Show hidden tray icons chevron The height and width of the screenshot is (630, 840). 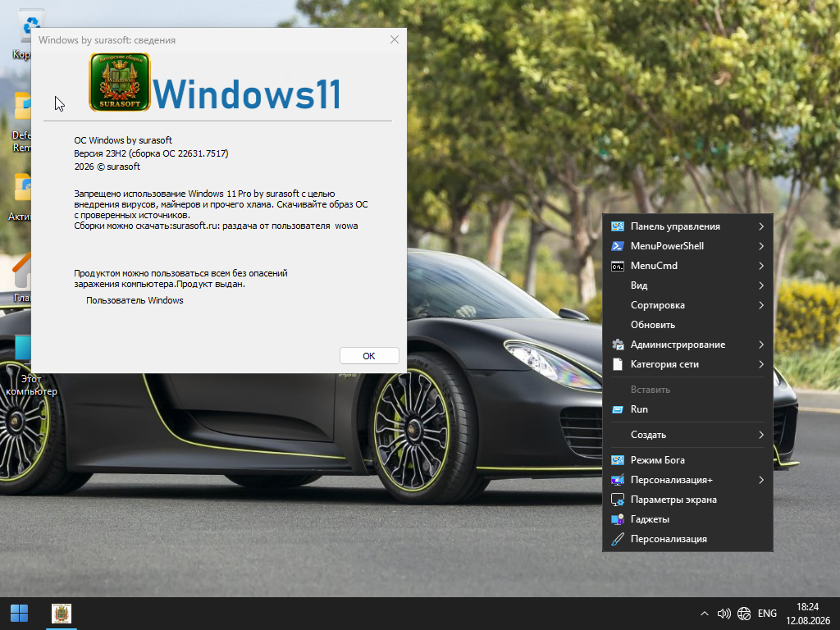pyautogui.click(x=705, y=614)
